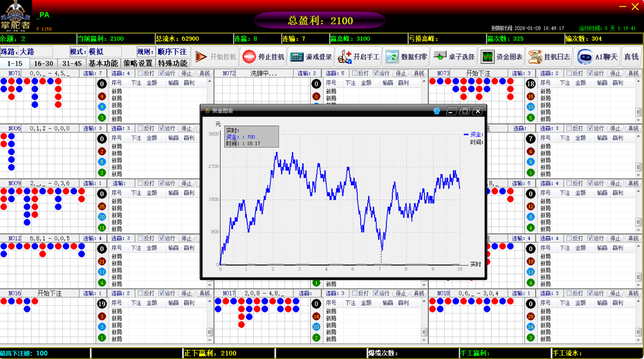Switch to the 16-30 tables tab
This screenshot has width=644, height=359.
point(43,63)
